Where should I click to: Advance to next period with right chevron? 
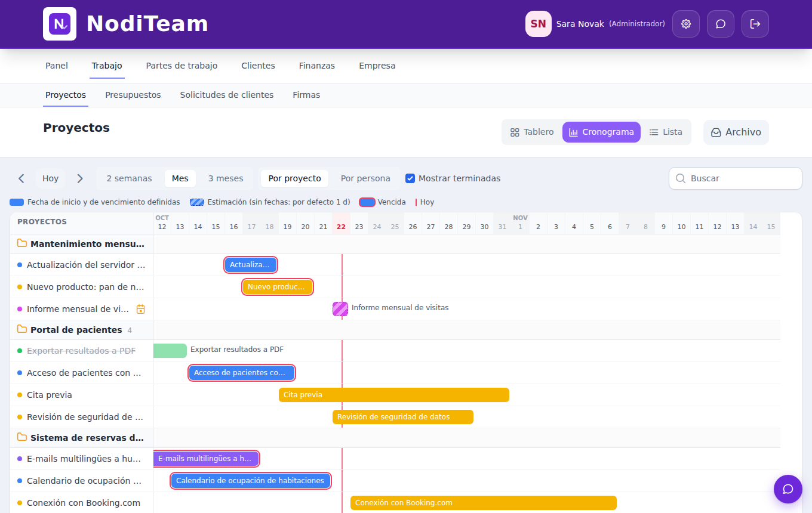click(80, 178)
